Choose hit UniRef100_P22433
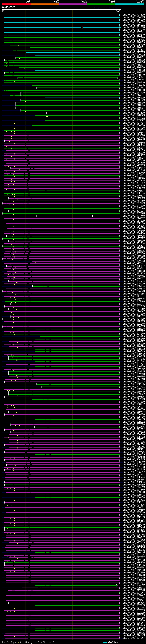 134,273
